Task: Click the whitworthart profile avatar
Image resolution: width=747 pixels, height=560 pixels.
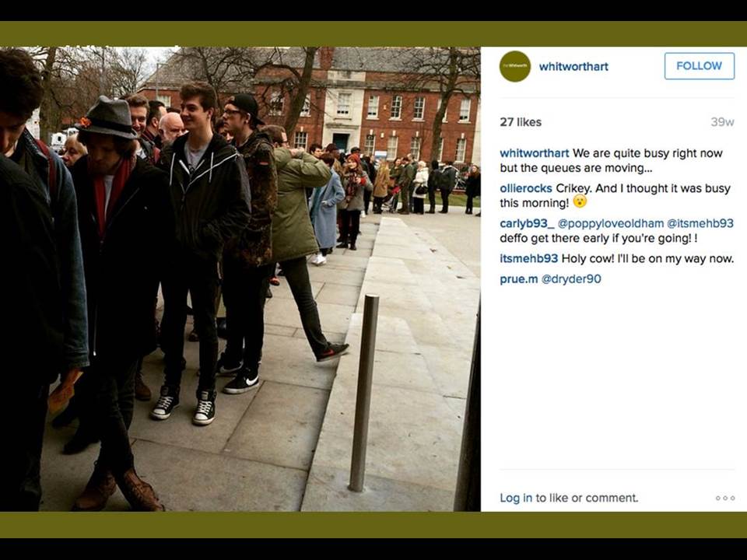Action: click(x=515, y=66)
